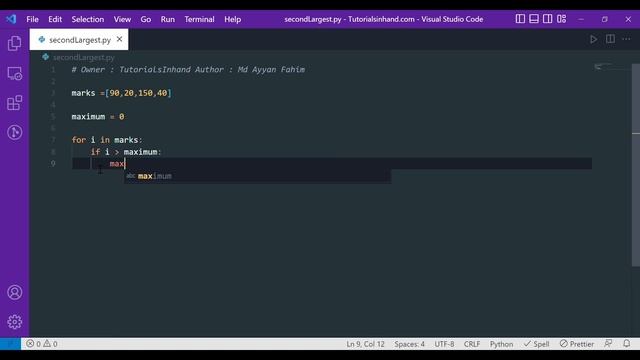This screenshot has width=640, height=360.
Task: Toggle secondary side bar layout icon
Action: coord(548,19)
